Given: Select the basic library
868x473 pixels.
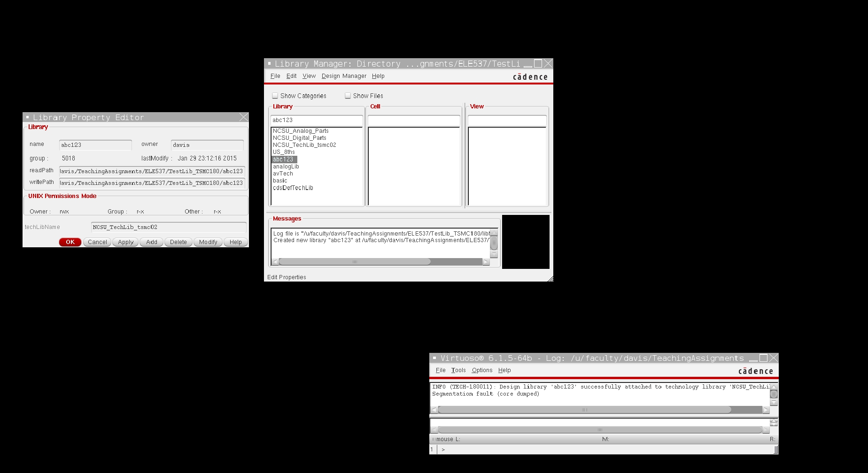Looking at the screenshot, I should pos(280,181).
